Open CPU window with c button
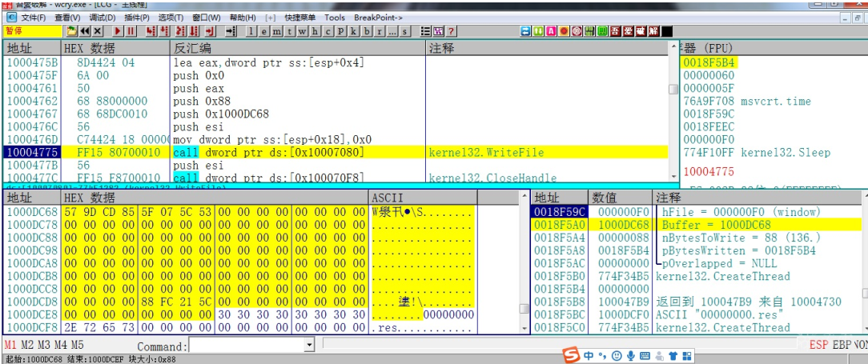The width and height of the screenshot is (868, 364). pos(328,31)
